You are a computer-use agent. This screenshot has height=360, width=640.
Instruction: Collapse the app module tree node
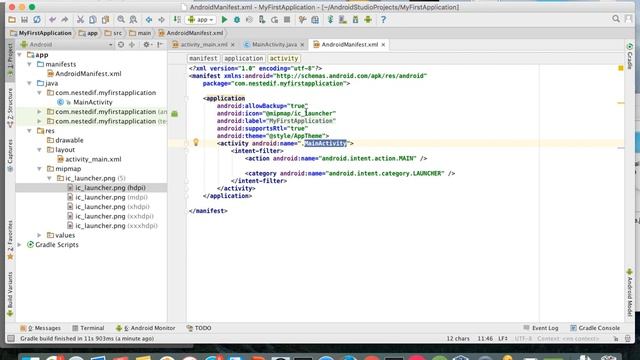20,55
